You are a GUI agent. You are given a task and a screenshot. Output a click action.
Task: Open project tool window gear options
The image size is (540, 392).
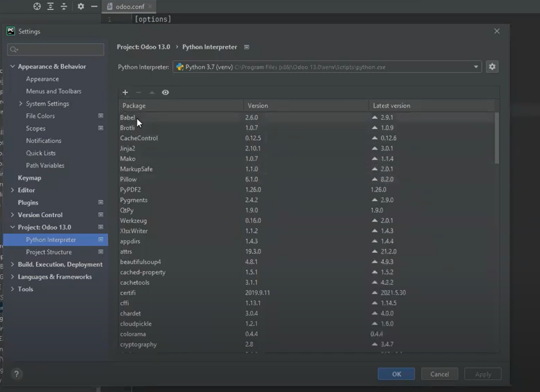(81, 6)
